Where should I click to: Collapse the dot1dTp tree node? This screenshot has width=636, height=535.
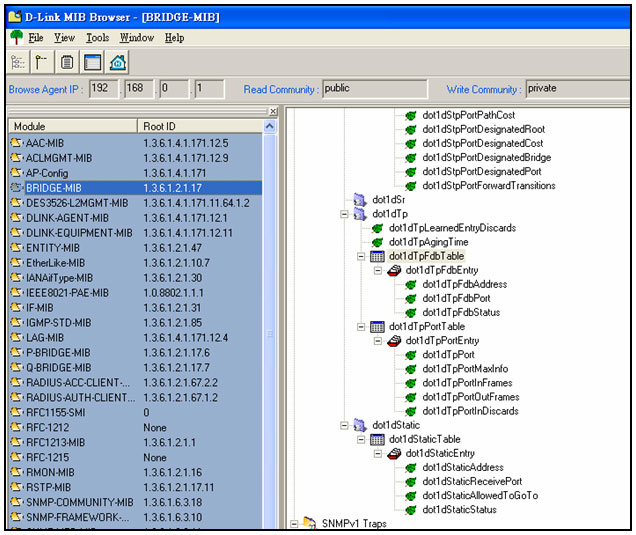[x=344, y=214]
